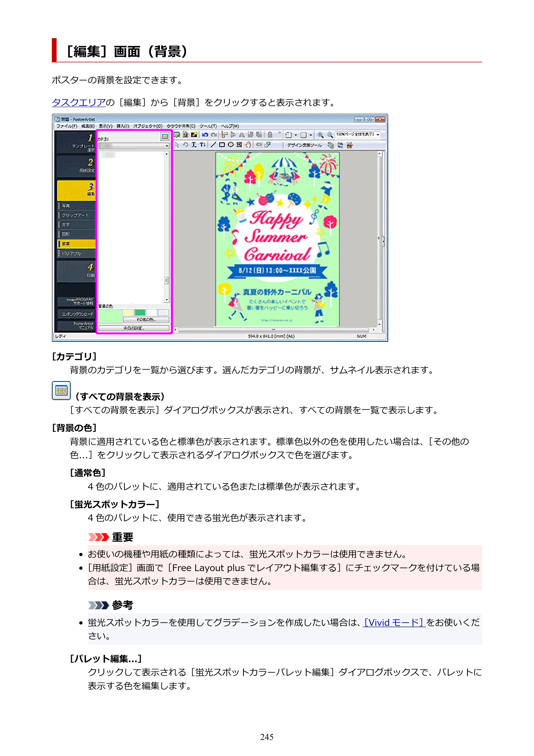
Task: Select the Lock object icon
Action: coord(270,135)
